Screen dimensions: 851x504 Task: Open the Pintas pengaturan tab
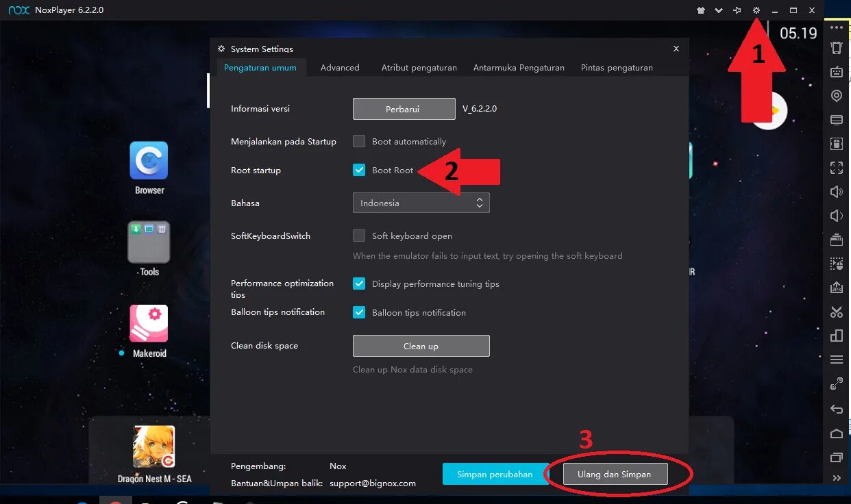pos(617,68)
